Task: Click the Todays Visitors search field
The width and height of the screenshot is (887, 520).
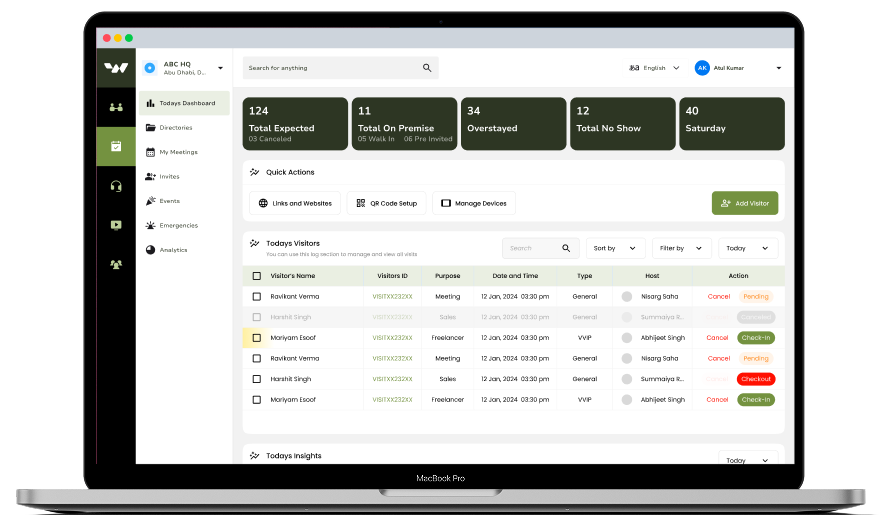Action: click(540, 248)
